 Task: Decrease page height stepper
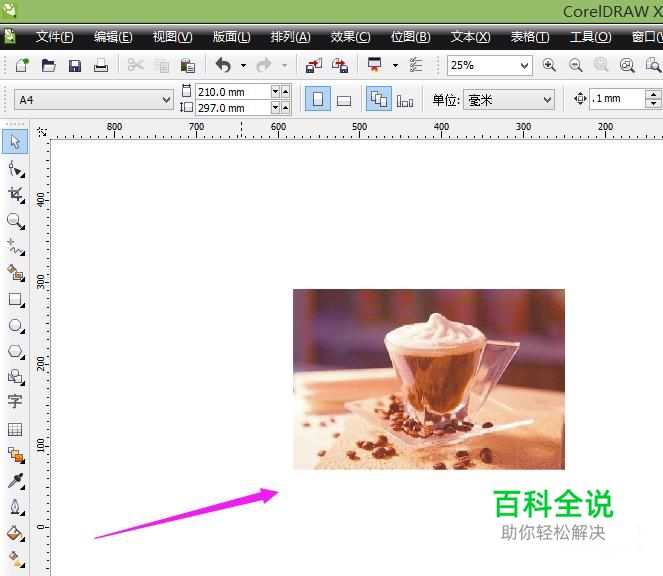click(x=276, y=108)
